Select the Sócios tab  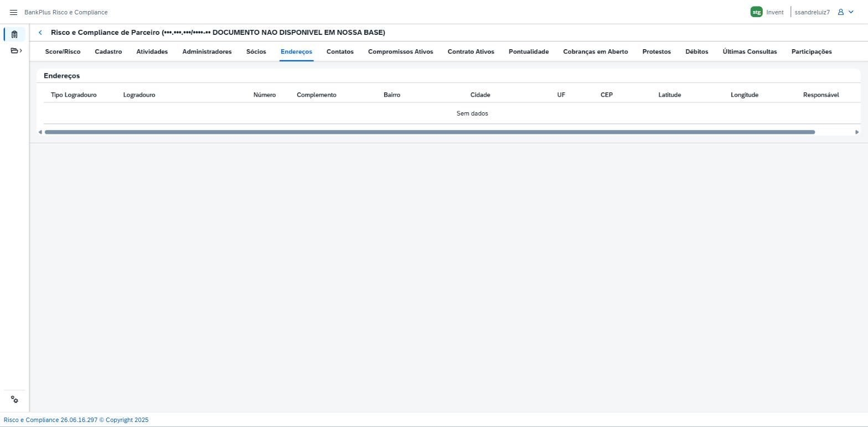256,51
